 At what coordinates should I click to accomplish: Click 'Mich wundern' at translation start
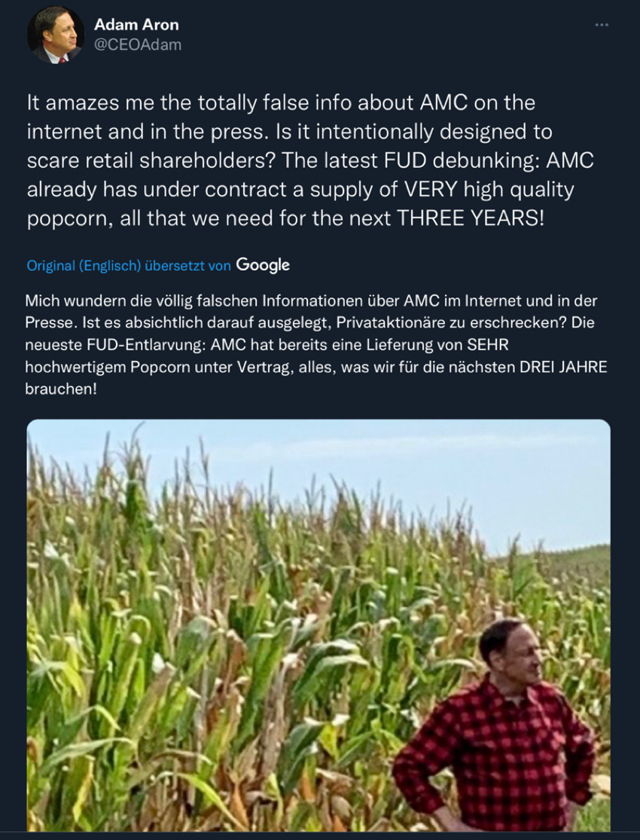(63, 301)
